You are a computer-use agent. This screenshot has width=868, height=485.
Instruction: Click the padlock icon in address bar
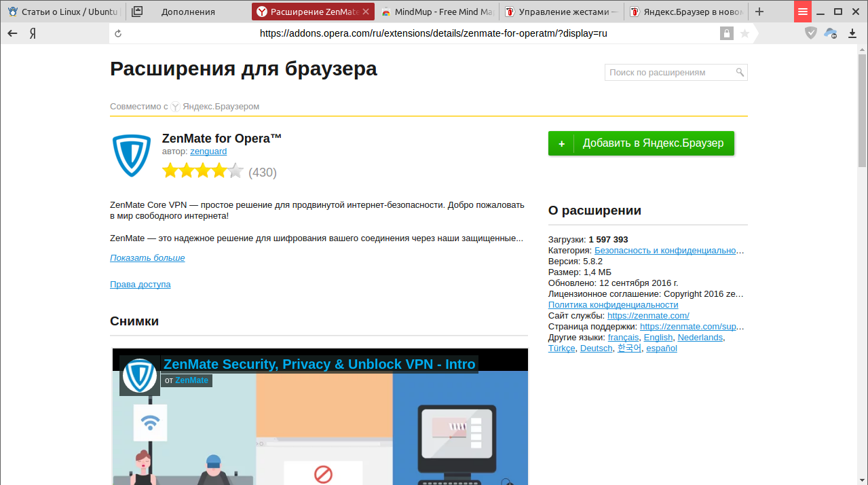pyautogui.click(x=726, y=33)
